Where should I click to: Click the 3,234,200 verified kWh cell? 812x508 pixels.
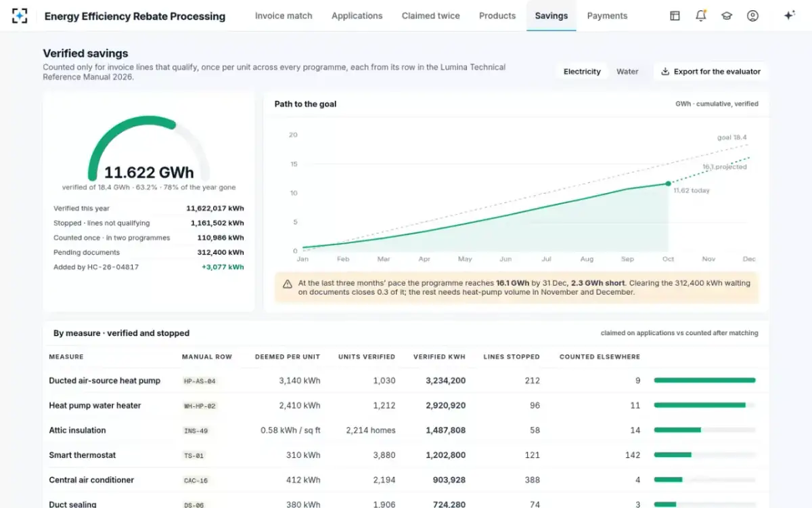(x=445, y=381)
